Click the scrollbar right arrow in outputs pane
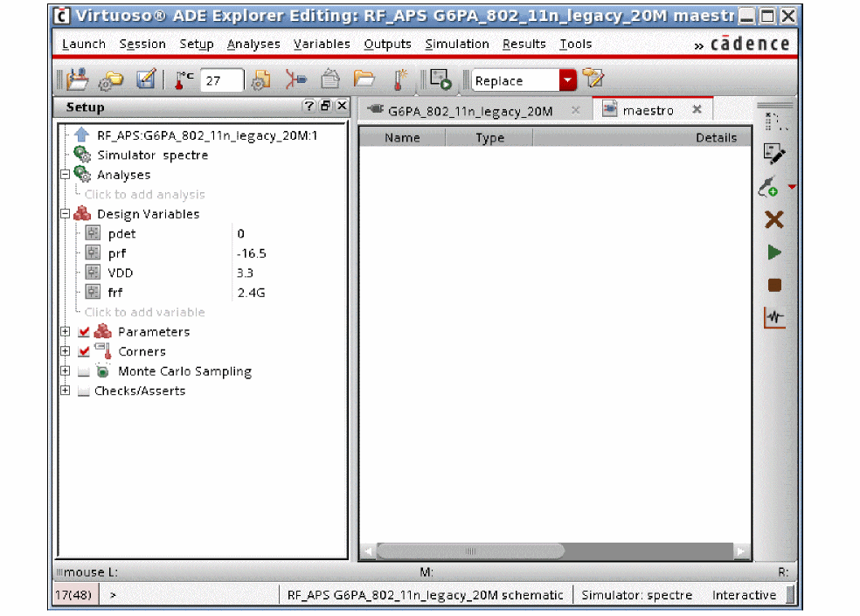The image size is (860, 616). tap(741, 551)
